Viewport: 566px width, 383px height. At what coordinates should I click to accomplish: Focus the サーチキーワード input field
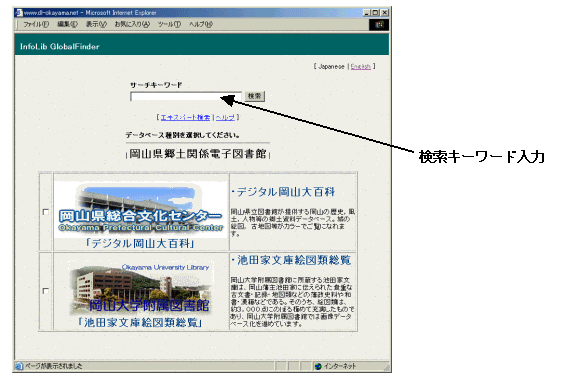point(186,96)
